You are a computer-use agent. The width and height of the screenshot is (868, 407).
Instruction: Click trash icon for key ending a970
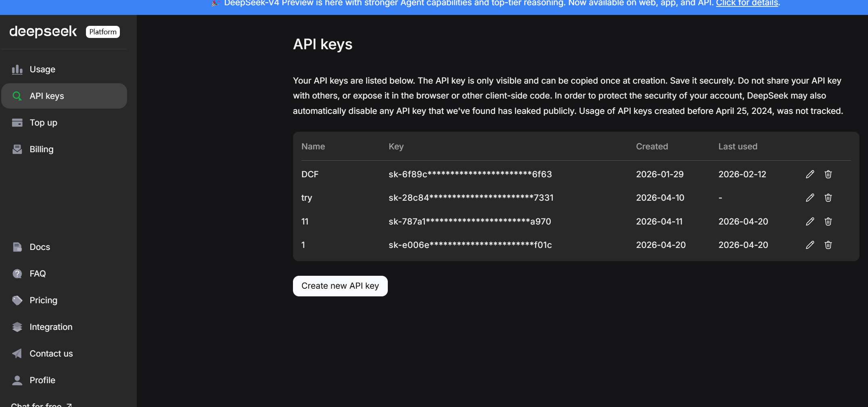click(x=828, y=222)
